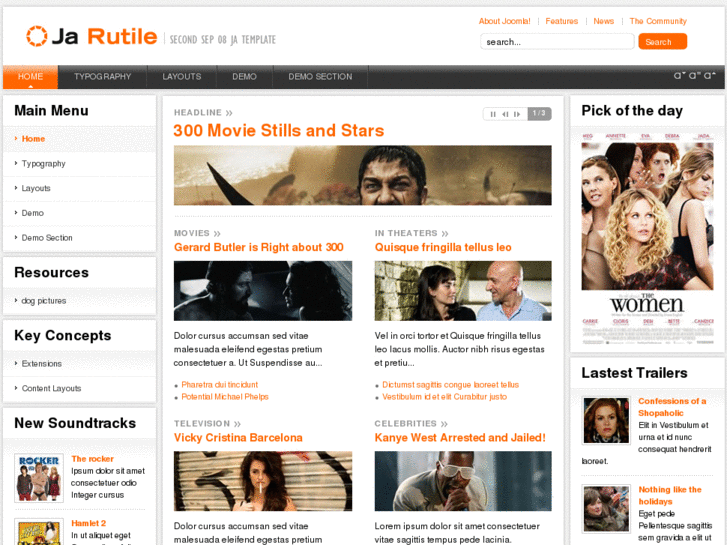Click the Vicky Cristina Barcelona image
Image resolution: width=727 pixels, height=545 pixels.
pos(263,481)
